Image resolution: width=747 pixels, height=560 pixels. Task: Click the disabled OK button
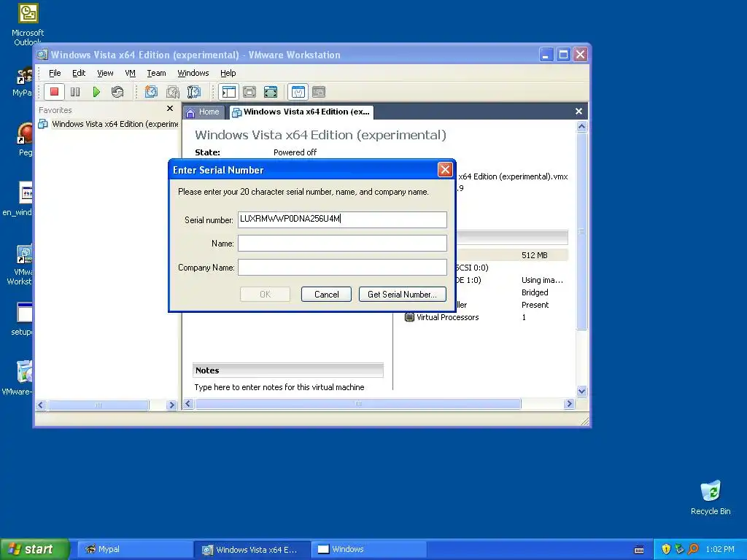click(x=265, y=295)
